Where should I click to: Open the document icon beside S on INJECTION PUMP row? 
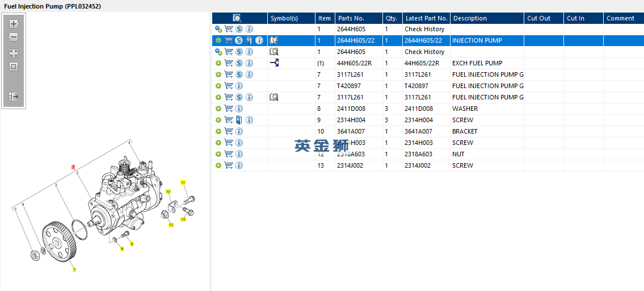click(x=249, y=40)
